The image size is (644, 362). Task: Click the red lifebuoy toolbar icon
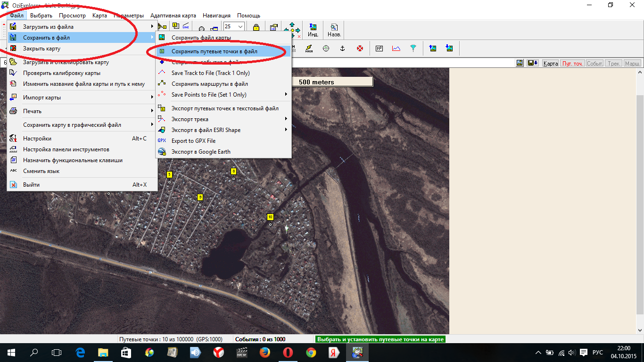[360, 48]
